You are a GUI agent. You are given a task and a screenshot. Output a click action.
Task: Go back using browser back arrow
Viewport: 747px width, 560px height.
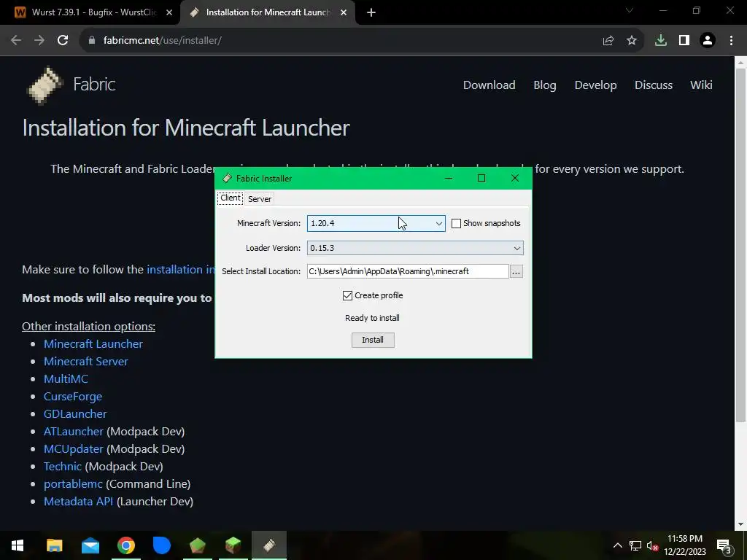click(16, 41)
